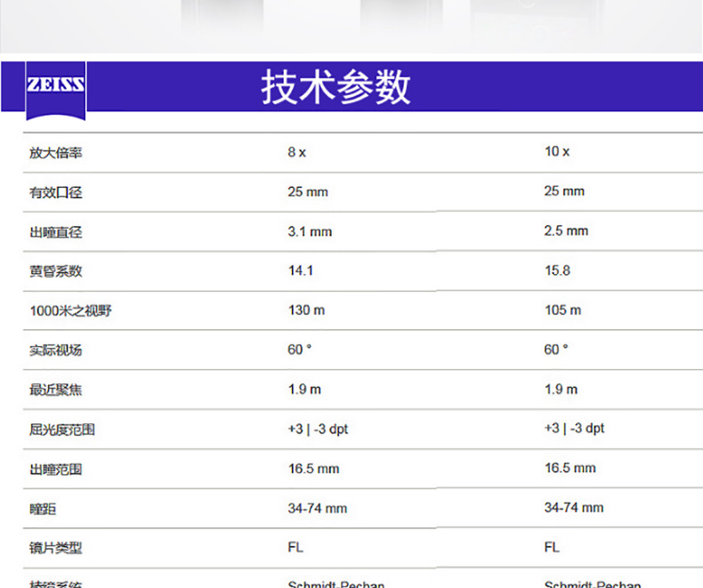Select the 最近聚焦 row label
Image resolution: width=703 pixels, height=588 pixels.
click(55, 390)
